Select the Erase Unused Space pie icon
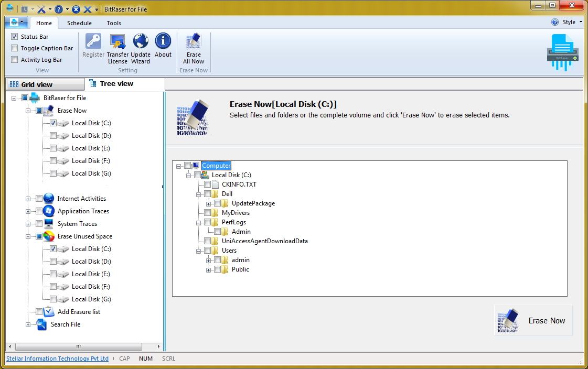This screenshot has height=369, width=588. (x=49, y=236)
